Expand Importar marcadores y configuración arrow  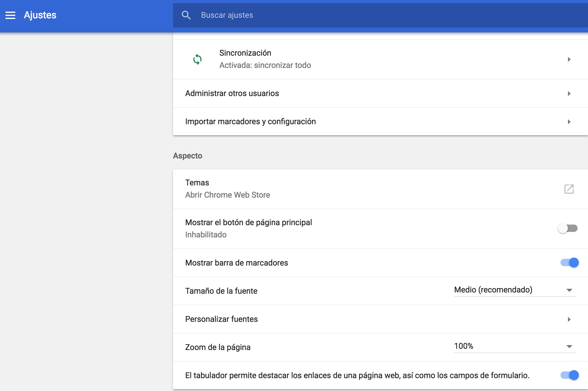(x=569, y=122)
